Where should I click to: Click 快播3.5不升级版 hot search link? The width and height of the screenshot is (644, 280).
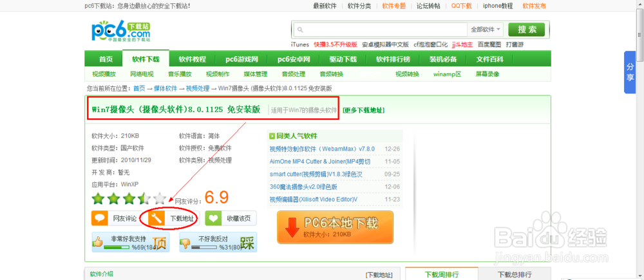click(336, 44)
